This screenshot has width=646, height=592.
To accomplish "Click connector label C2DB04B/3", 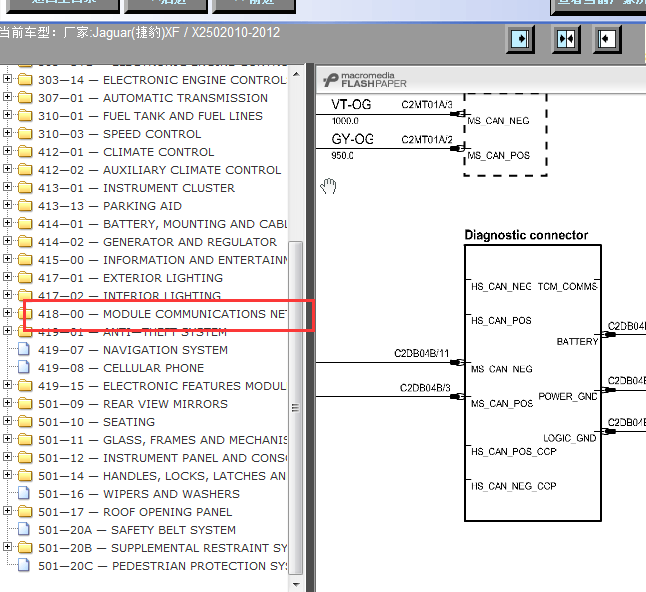I will [x=425, y=388].
